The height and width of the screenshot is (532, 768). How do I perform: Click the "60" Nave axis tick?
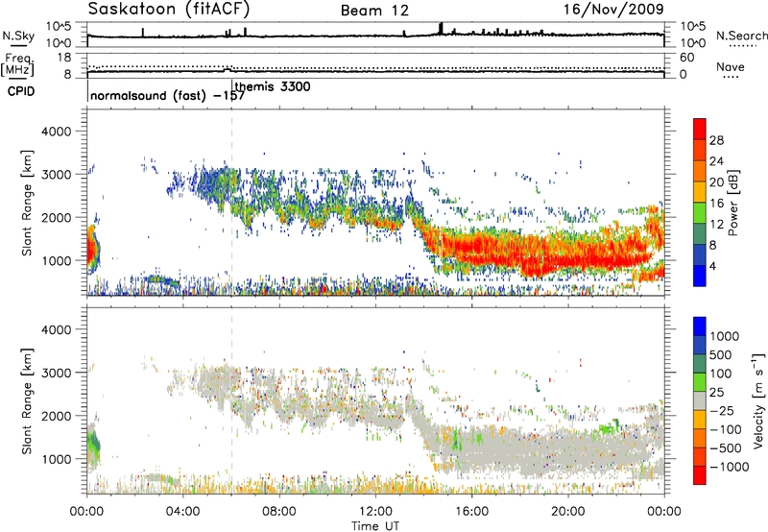tap(686, 58)
